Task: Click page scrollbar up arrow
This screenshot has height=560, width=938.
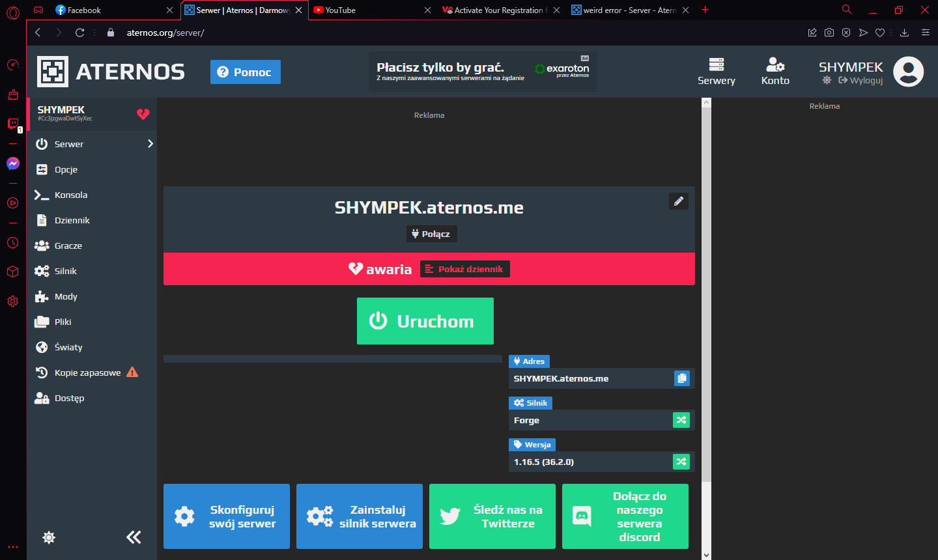Action: click(x=706, y=103)
